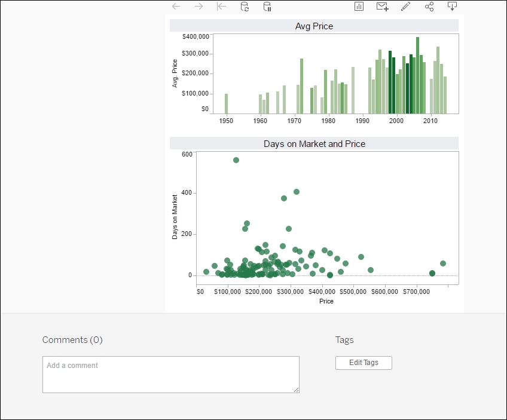Share this view with others
Screen dimensions: 507x420
pos(428,7)
